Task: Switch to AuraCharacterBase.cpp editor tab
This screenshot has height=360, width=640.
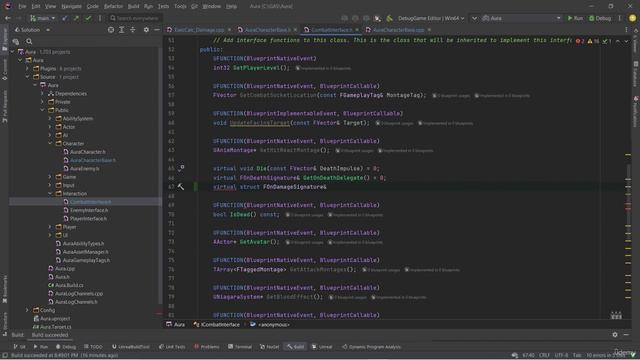Action: (x=398, y=30)
